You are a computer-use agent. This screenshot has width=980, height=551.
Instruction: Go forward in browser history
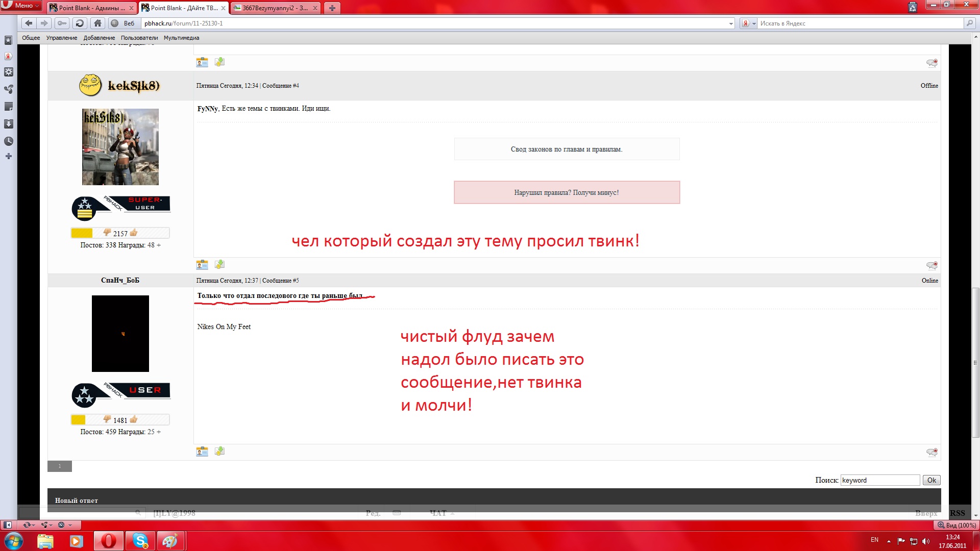click(x=44, y=23)
